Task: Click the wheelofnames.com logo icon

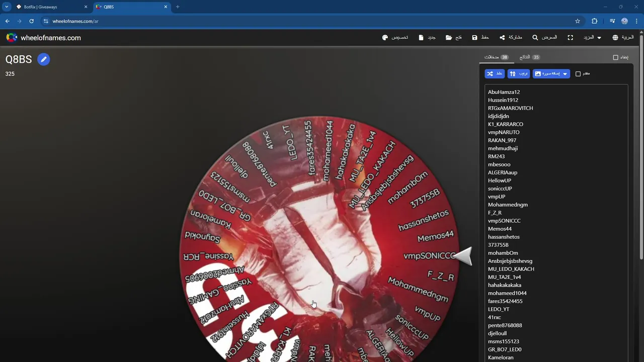Action: point(12,38)
